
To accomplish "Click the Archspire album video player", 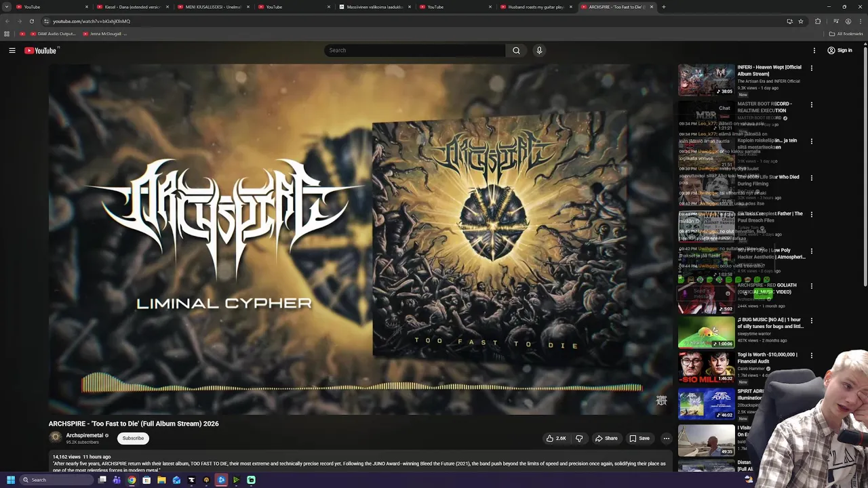I will point(360,239).
